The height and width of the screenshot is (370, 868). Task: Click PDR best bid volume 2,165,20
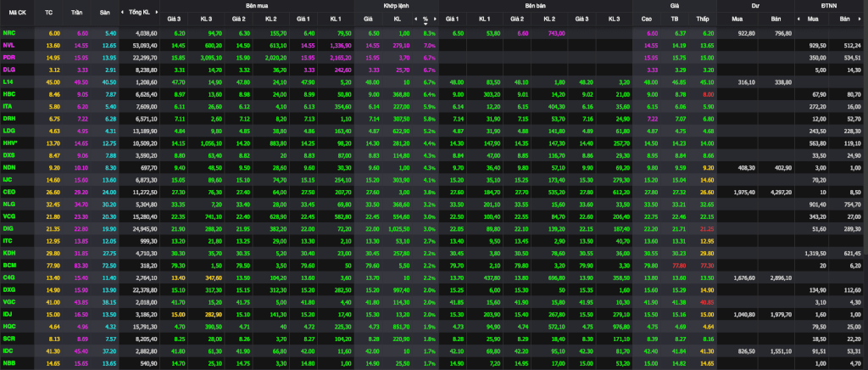339,58
